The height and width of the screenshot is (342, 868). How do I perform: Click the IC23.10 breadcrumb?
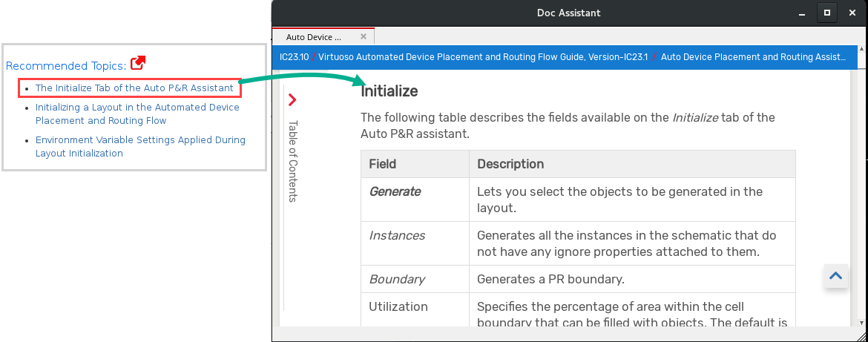pos(293,56)
